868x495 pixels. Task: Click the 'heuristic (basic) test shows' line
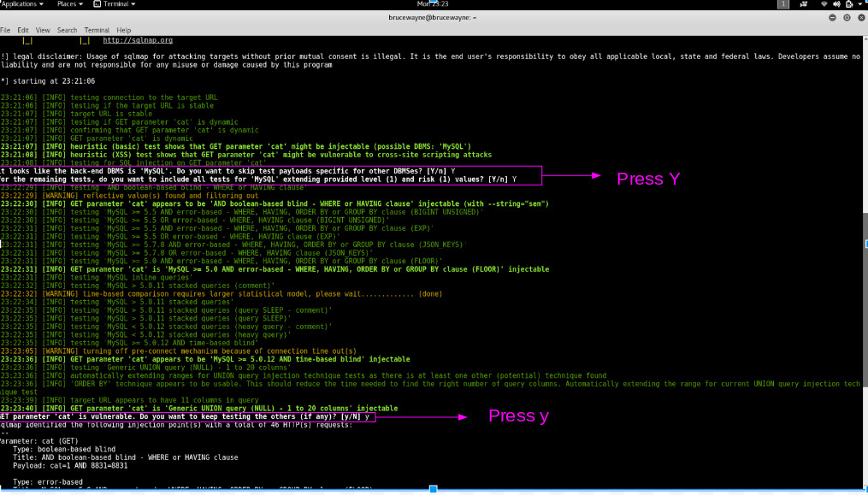(236, 147)
